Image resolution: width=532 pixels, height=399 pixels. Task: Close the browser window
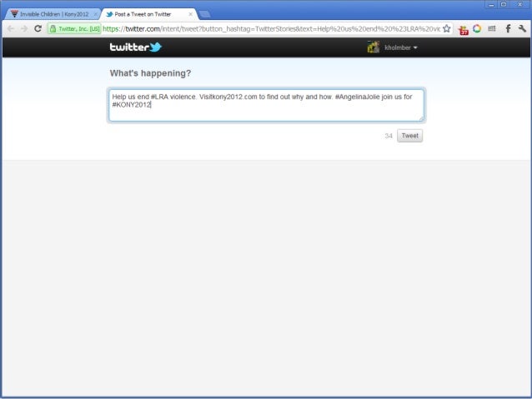519,4
